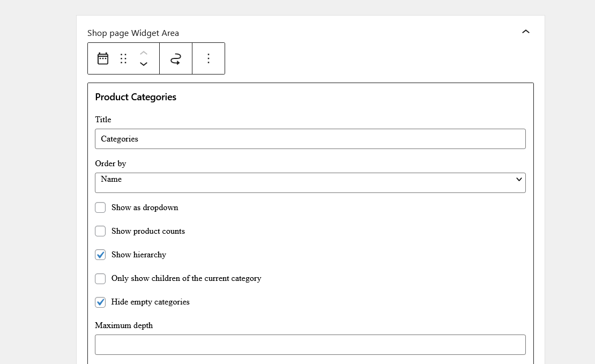
Task: Collapse the Shop page Widget Area panel
Action: pos(526,32)
